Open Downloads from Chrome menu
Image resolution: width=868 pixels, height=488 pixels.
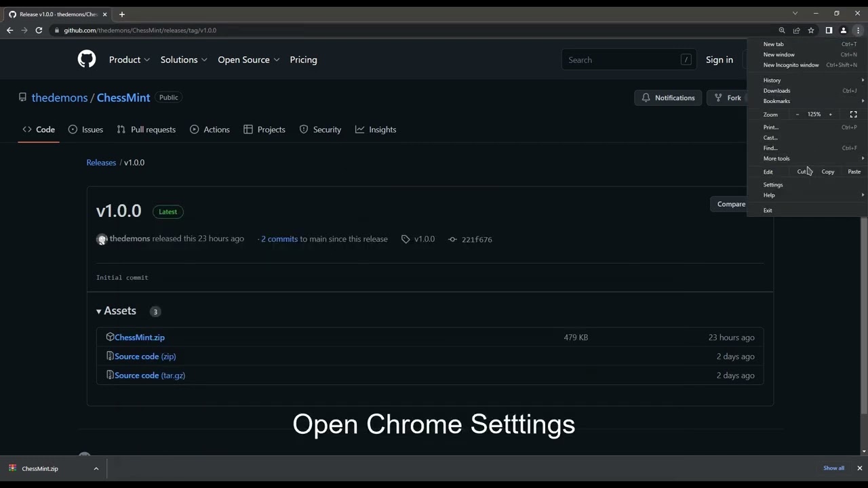[807, 91]
